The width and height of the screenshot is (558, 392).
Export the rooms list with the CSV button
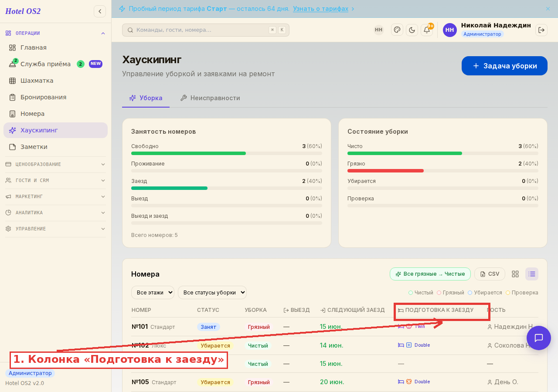[x=490, y=274]
